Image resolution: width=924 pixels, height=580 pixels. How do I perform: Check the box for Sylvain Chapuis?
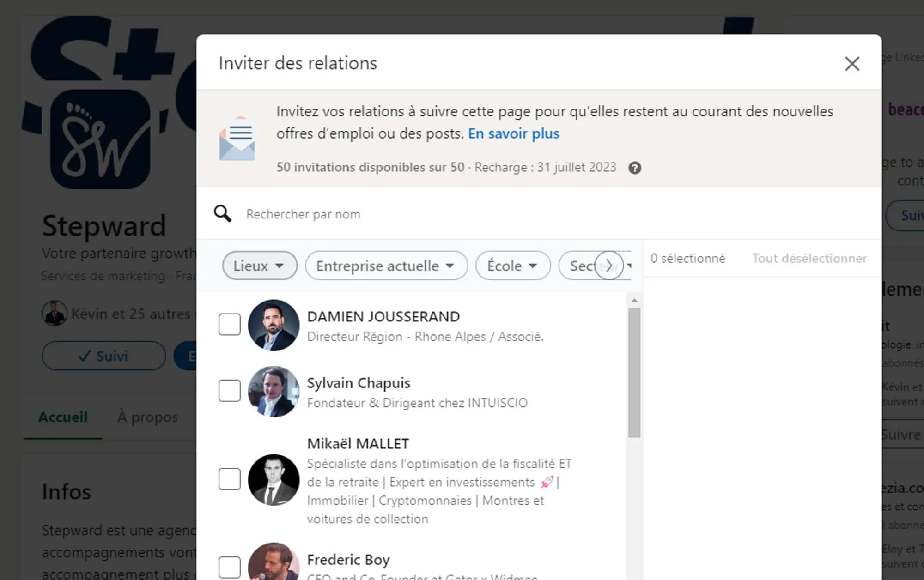tap(230, 391)
